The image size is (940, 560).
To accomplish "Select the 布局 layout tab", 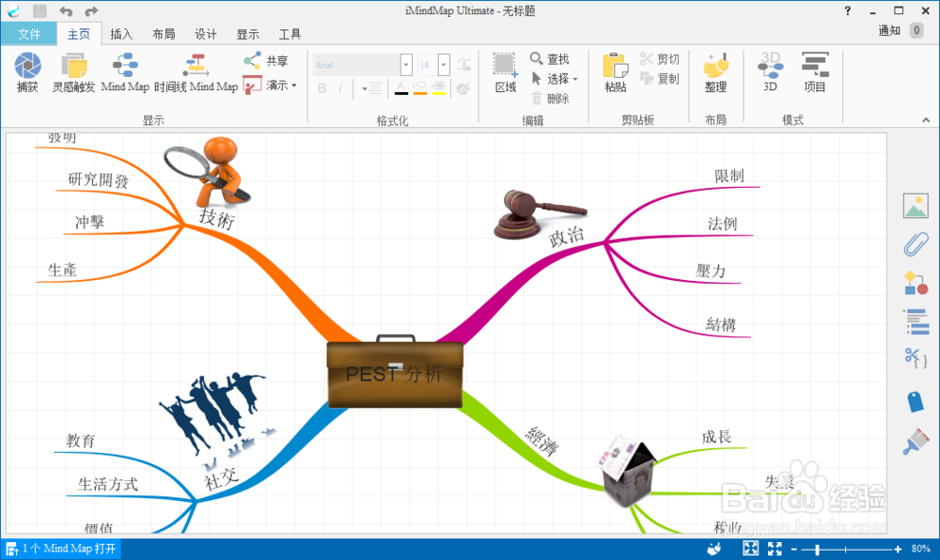I will [x=164, y=34].
